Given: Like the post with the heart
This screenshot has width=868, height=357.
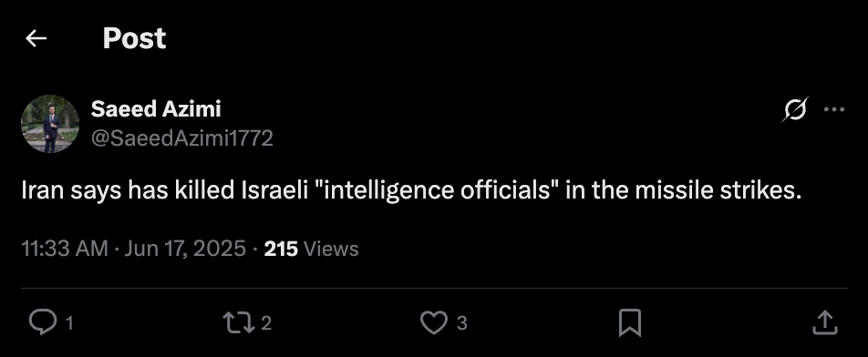Looking at the screenshot, I should pos(433,322).
